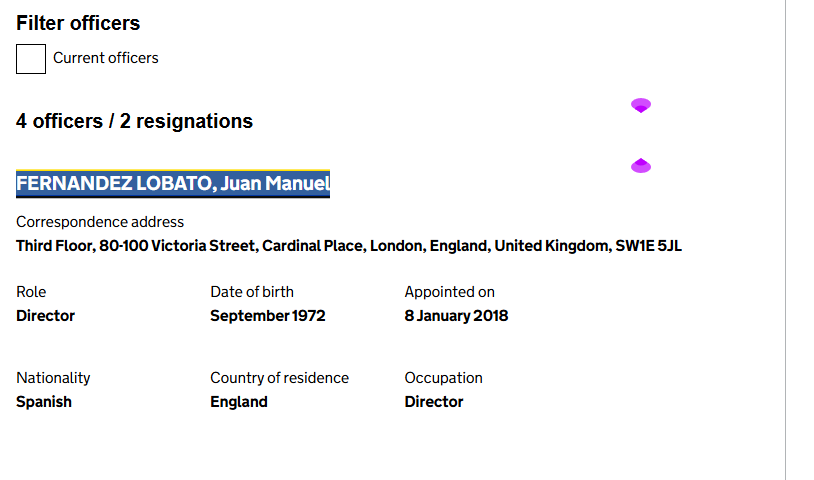Click the lower purple upward-pointing marker
The height and width of the screenshot is (480, 814).
click(641, 165)
